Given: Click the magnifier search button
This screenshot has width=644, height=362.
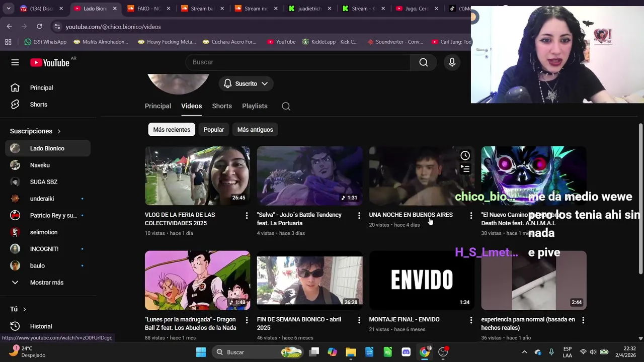Looking at the screenshot, I should click(424, 62).
